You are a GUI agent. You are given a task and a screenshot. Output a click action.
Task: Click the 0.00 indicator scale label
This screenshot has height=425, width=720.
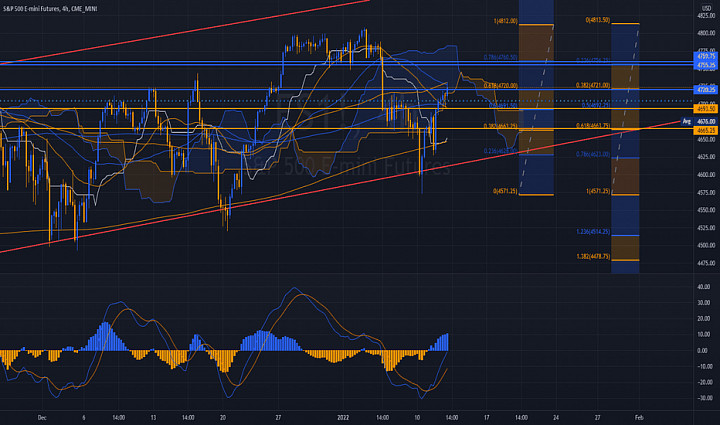pyautogui.click(x=703, y=351)
